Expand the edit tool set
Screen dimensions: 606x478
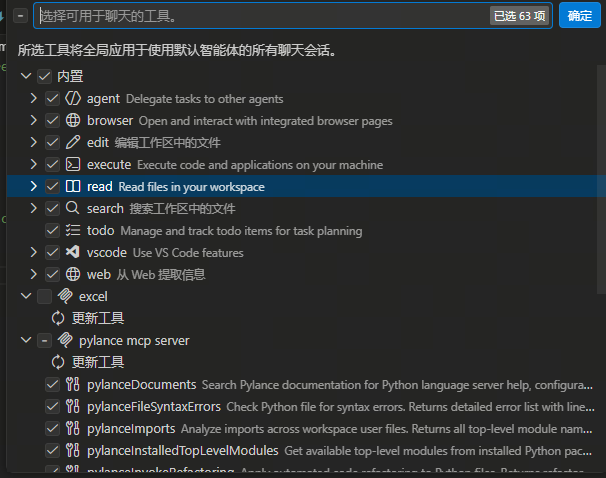tap(34, 142)
